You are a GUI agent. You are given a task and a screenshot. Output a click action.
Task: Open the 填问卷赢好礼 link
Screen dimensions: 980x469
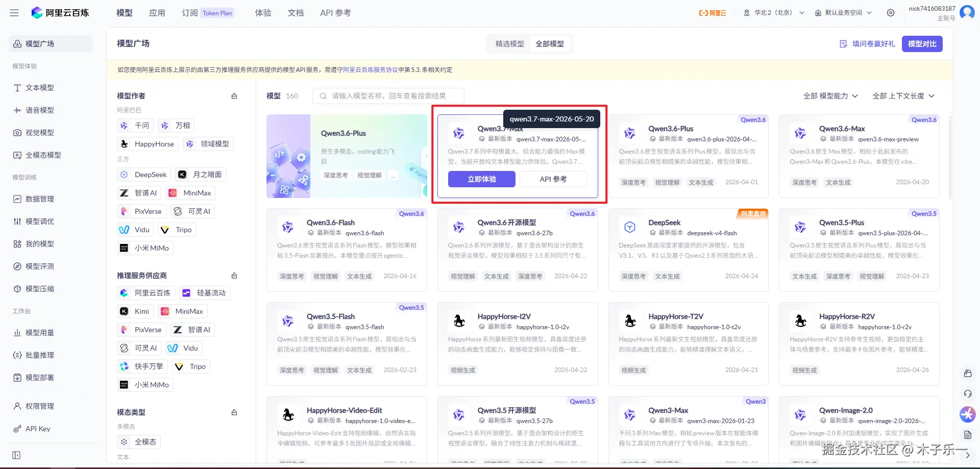[x=867, y=44]
